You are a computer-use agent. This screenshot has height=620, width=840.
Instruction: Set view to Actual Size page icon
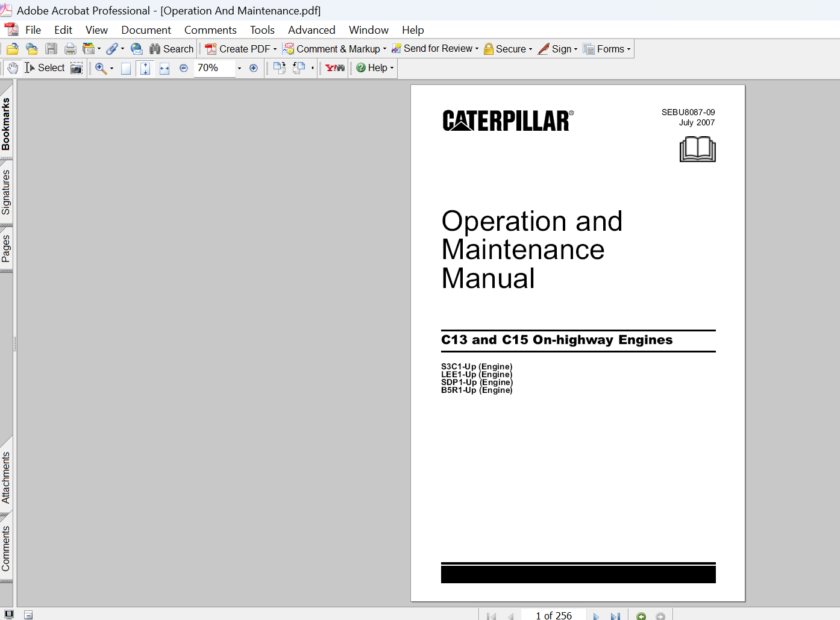126,68
